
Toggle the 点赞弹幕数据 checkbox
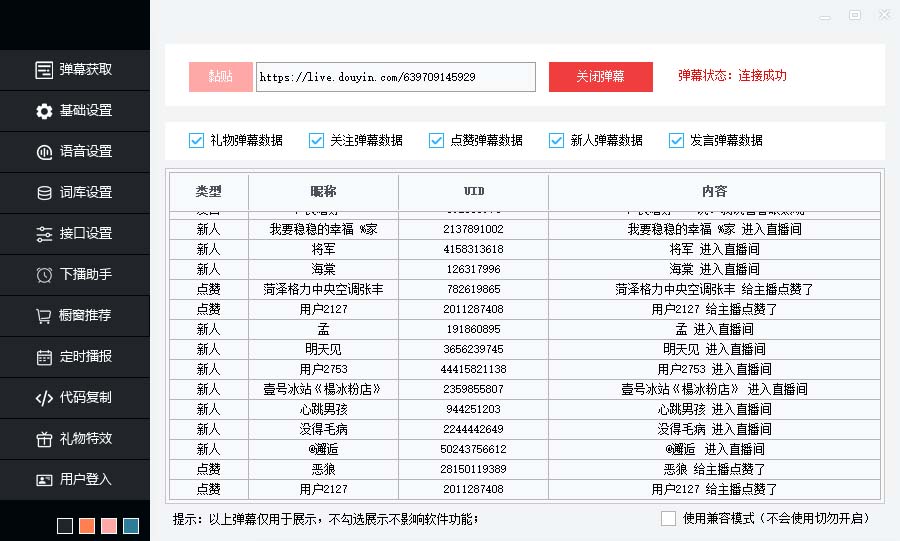[x=436, y=141]
